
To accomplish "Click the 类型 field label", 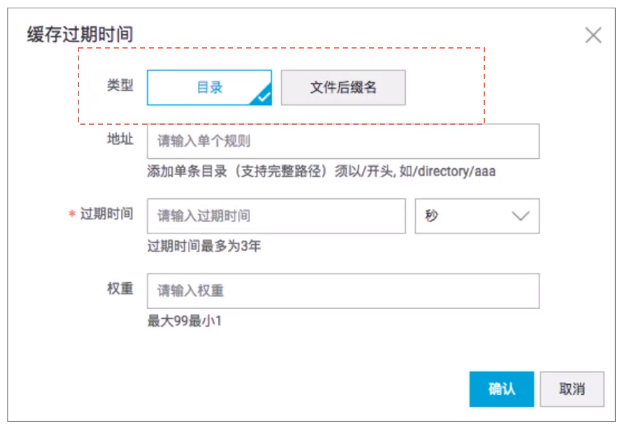I will [x=119, y=86].
